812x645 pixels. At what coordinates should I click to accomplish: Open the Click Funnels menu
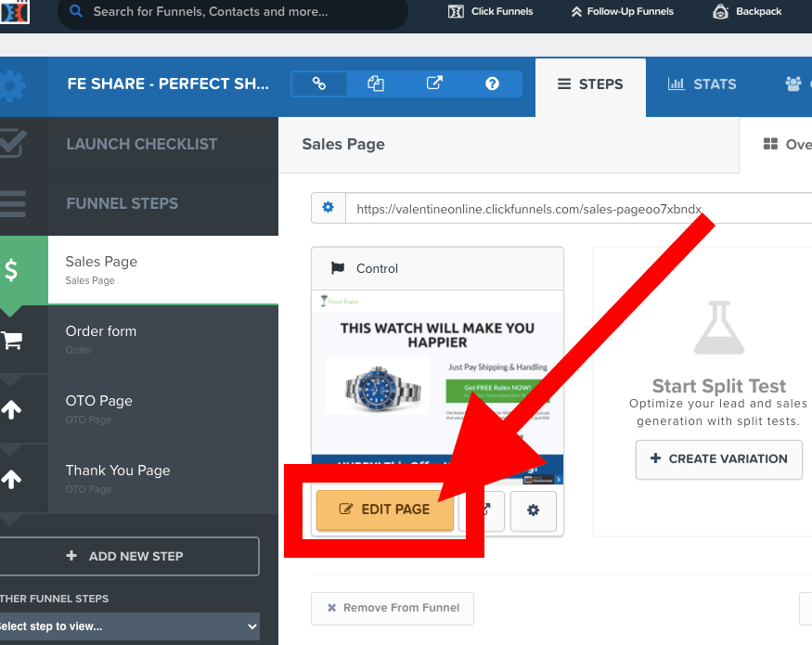tap(490, 11)
